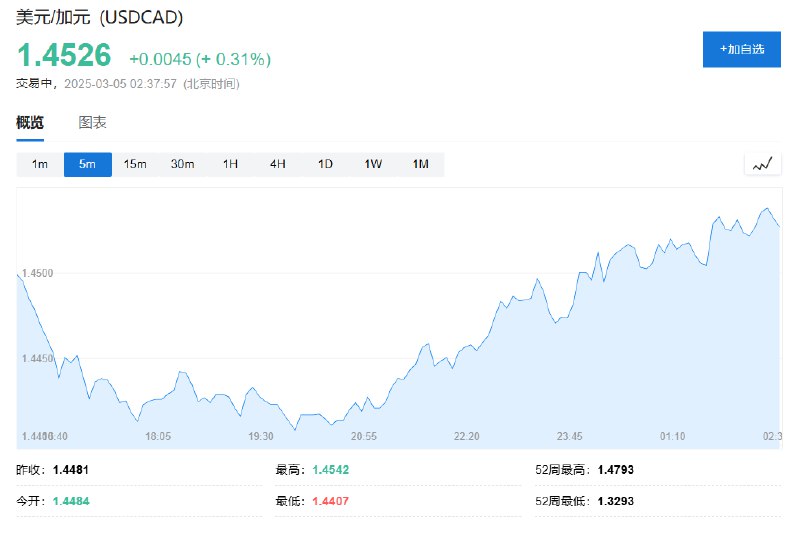Screen dimensions: 800x536
Task: Click the 23:45 time axis label
Action: pyautogui.click(x=569, y=437)
